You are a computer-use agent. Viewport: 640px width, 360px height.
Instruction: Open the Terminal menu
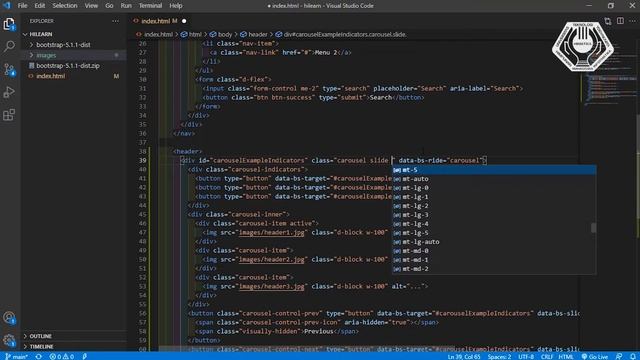tap(150, 6)
